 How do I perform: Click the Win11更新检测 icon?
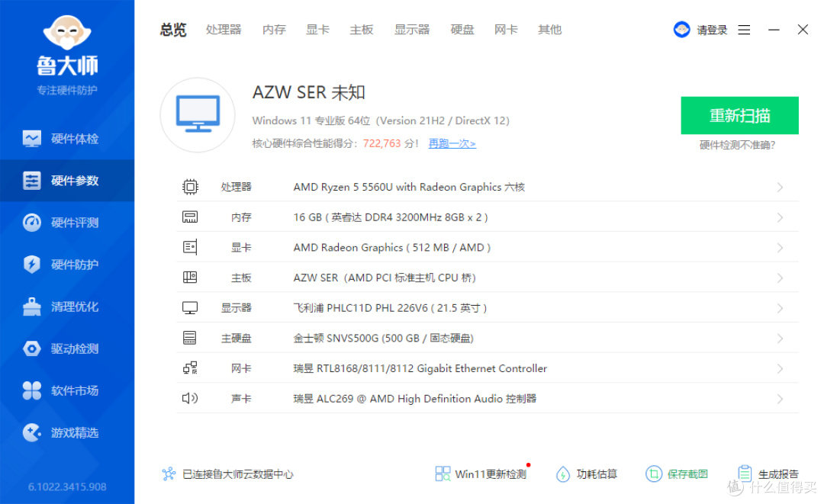click(443, 474)
